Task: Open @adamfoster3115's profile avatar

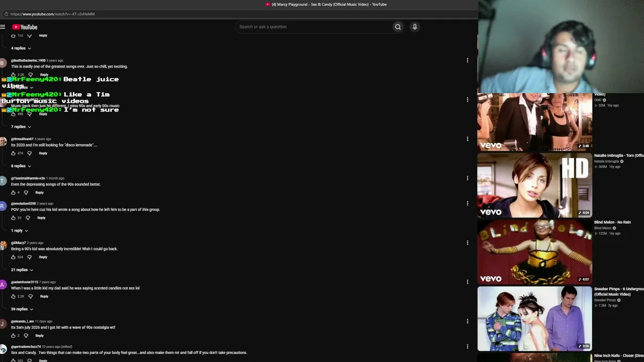Action: click(3, 285)
